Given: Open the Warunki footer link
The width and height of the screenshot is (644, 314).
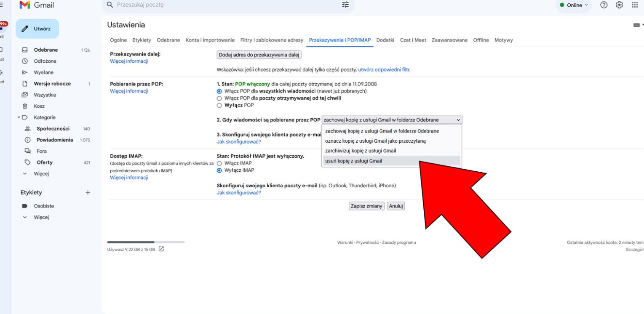Looking at the screenshot, I should [x=345, y=242].
